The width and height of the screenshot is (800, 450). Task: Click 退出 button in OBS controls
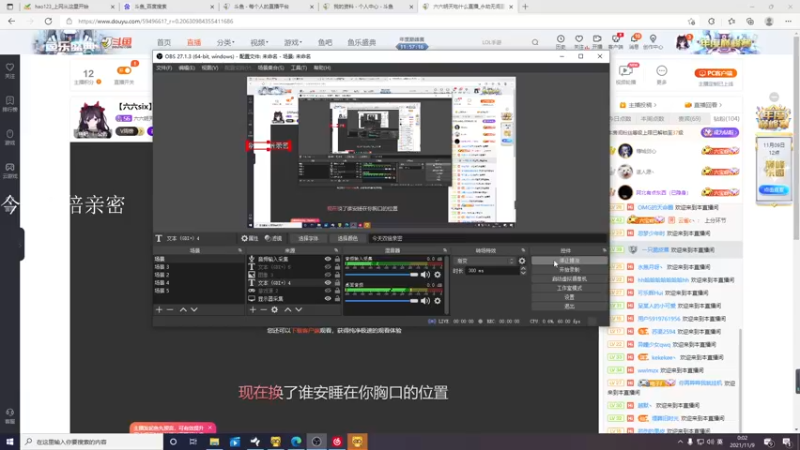pos(569,307)
